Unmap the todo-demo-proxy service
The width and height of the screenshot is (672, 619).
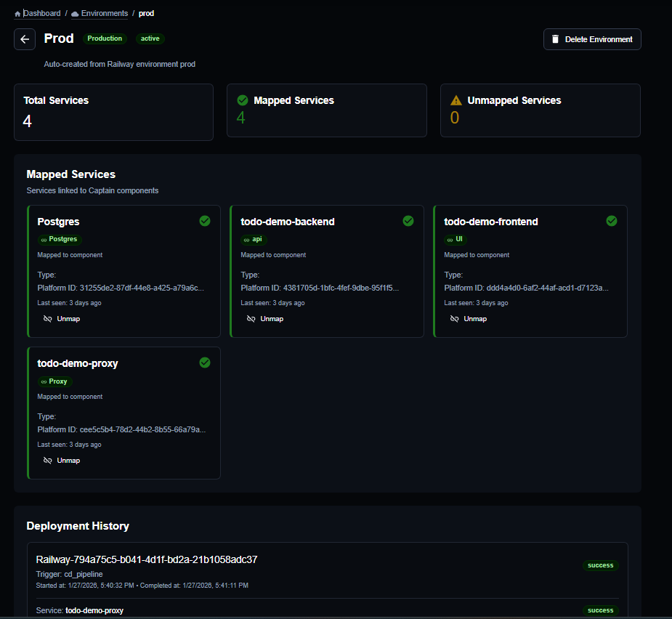[62, 461]
